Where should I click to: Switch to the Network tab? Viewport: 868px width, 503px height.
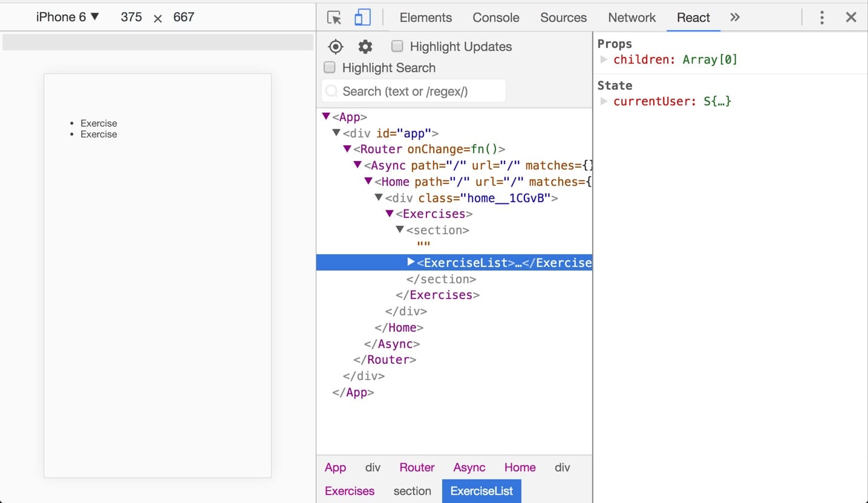pyautogui.click(x=632, y=18)
